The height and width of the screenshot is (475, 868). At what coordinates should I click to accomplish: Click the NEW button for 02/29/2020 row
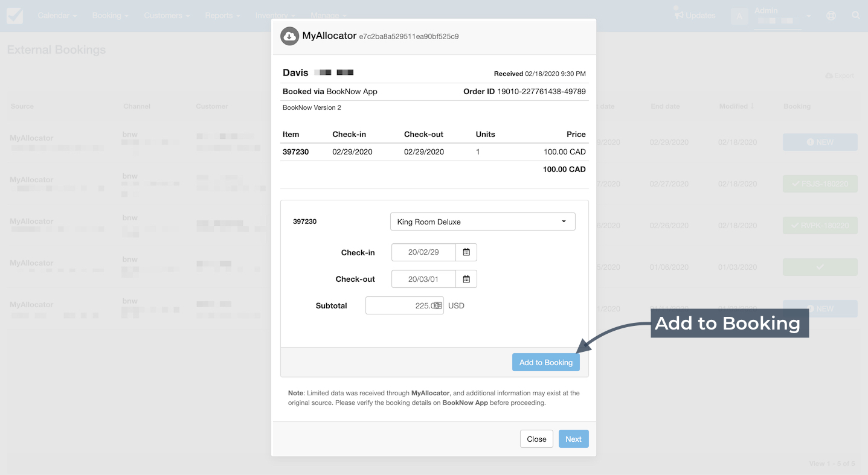coord(820,142)
